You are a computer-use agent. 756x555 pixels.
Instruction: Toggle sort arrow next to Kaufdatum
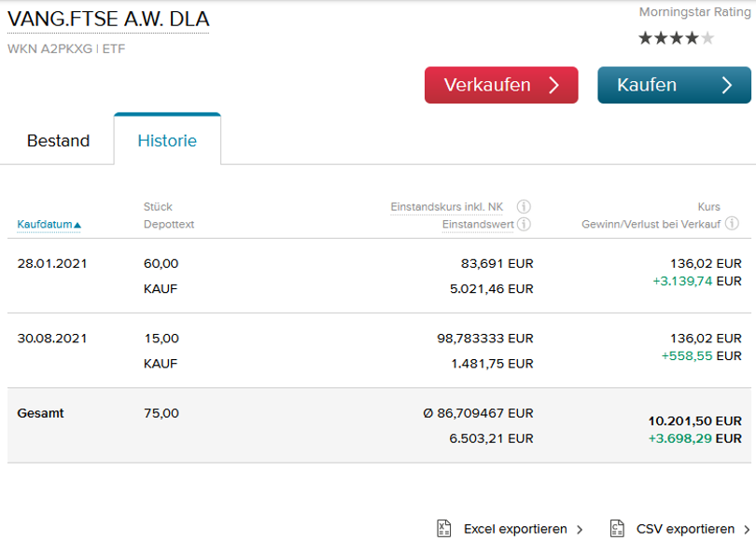(77, 225)
